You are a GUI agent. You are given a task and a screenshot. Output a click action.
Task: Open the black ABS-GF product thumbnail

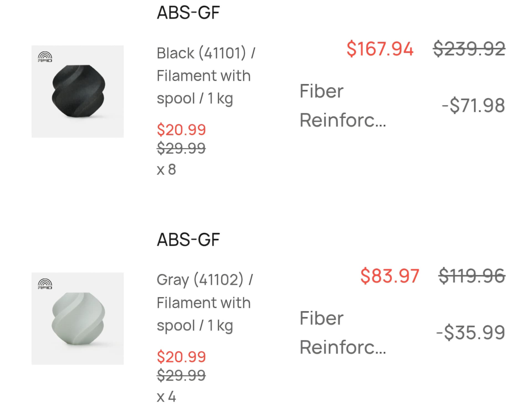(78, 92)
